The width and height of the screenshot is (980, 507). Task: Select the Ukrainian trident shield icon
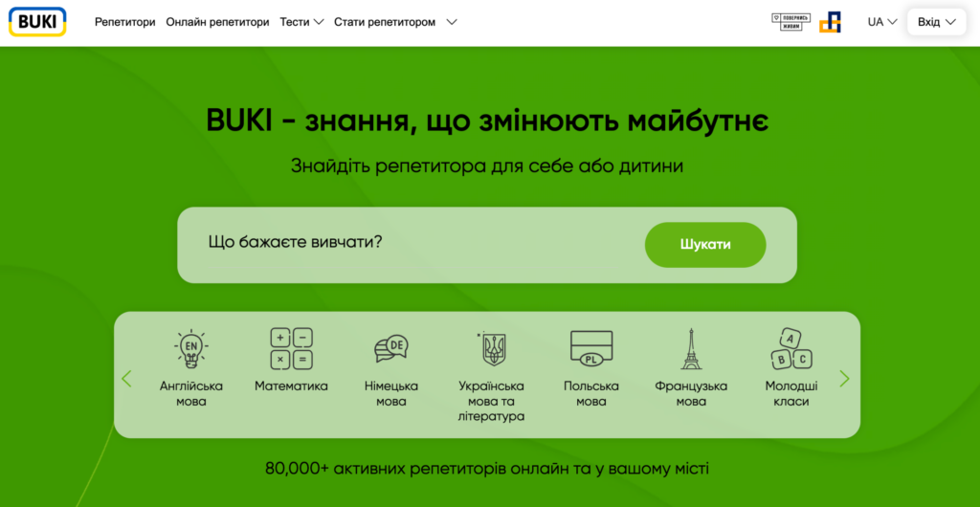tap(491, 348)
